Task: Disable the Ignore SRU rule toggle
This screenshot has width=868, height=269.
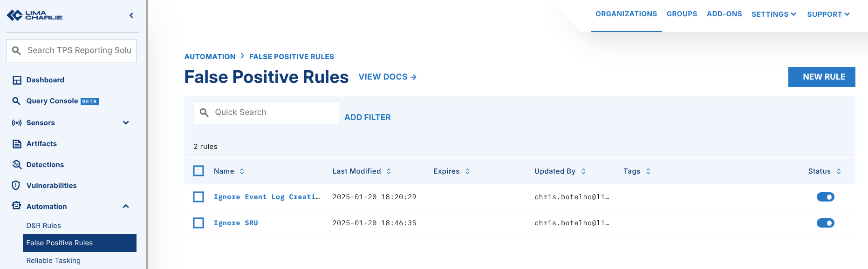Action: pos(825,223)
